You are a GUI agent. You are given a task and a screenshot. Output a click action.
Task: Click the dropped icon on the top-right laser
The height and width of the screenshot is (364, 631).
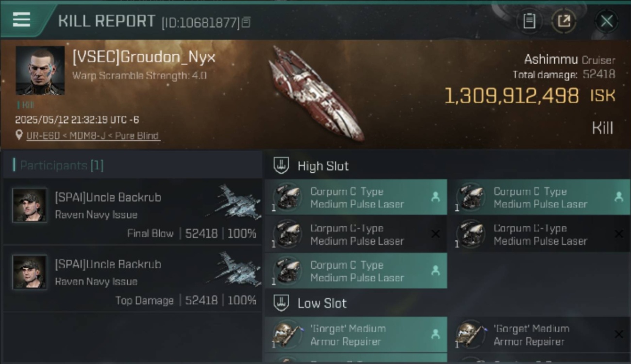point(618,197)
